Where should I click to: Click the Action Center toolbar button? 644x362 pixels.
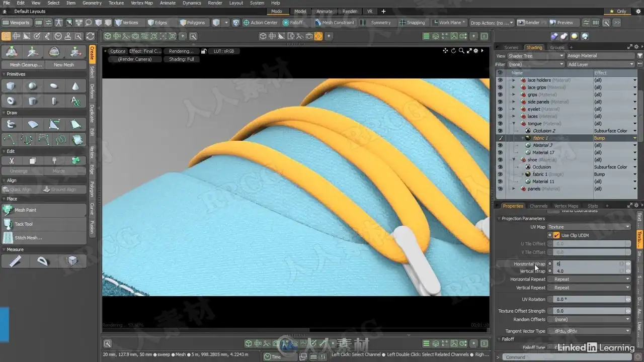point(260,23)
